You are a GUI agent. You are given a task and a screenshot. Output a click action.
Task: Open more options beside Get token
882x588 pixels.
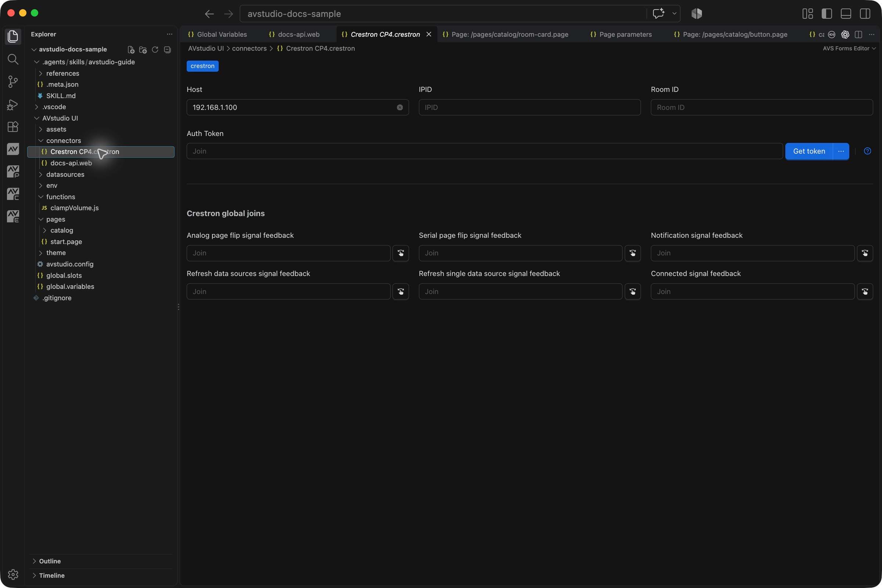[841, 151]
